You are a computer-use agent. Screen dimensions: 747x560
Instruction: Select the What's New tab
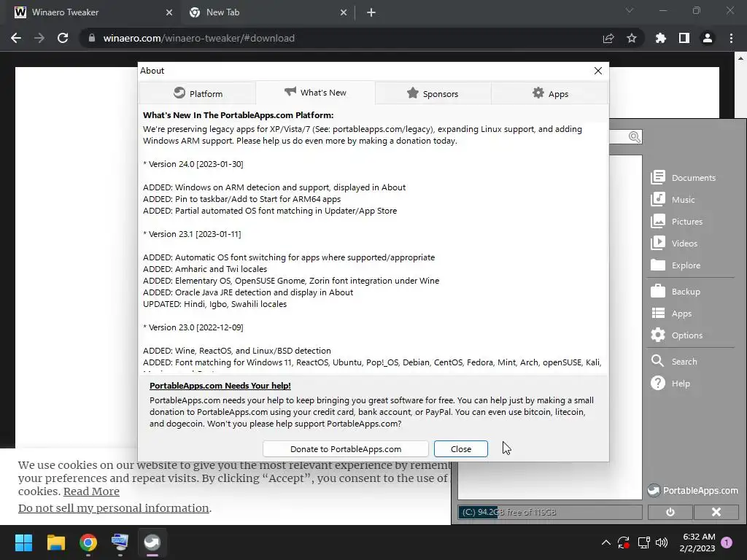point(315,93)
